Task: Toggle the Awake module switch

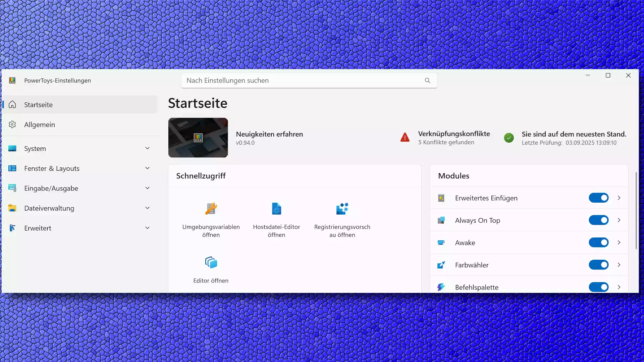Action: (598, 243)
